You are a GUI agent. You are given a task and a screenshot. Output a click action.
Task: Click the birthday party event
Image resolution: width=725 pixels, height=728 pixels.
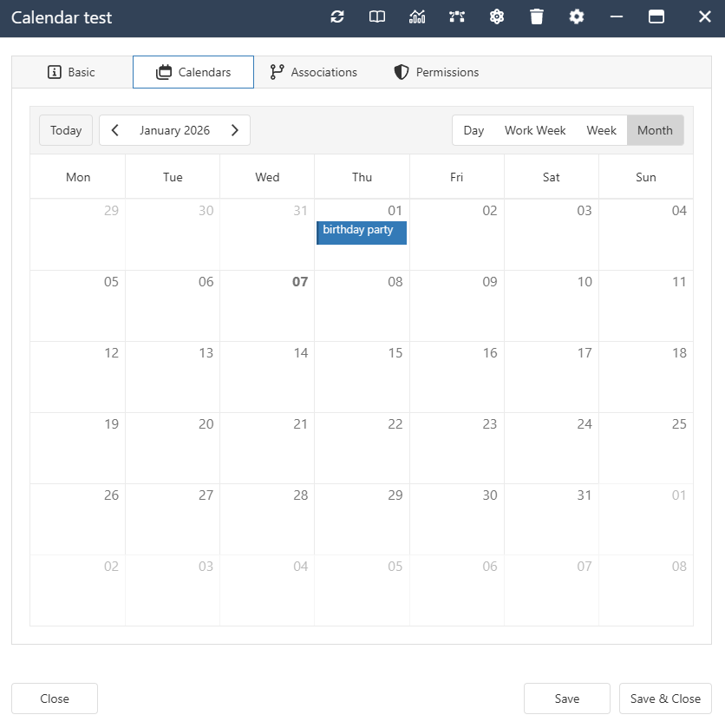[x=362, y=233]
